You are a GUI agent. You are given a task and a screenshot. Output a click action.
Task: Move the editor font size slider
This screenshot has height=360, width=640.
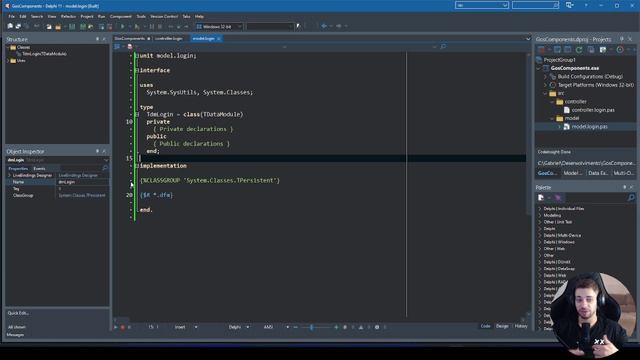311,327
